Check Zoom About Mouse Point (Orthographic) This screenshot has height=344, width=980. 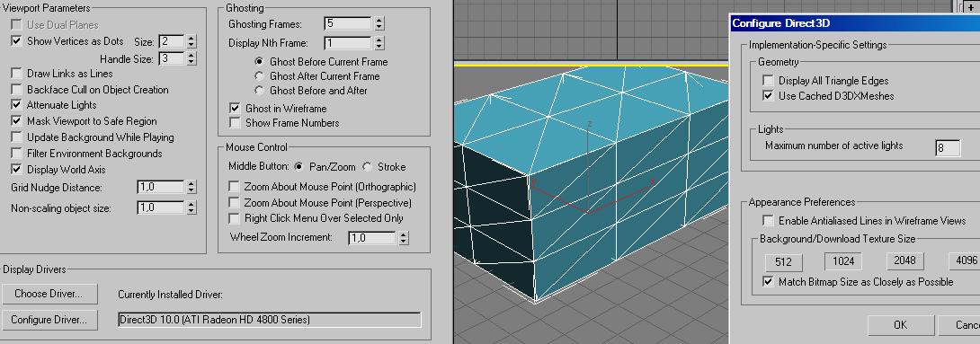pyautogui.click(x=234, y=187)
